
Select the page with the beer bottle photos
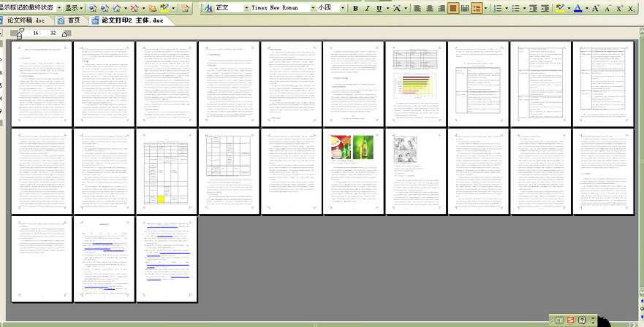pos(353,171)
